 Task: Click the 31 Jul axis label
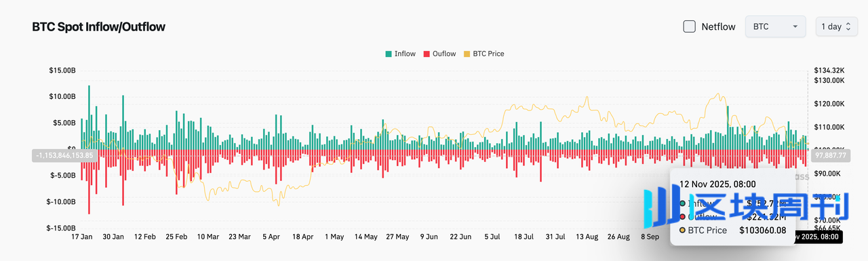point(555,237)
